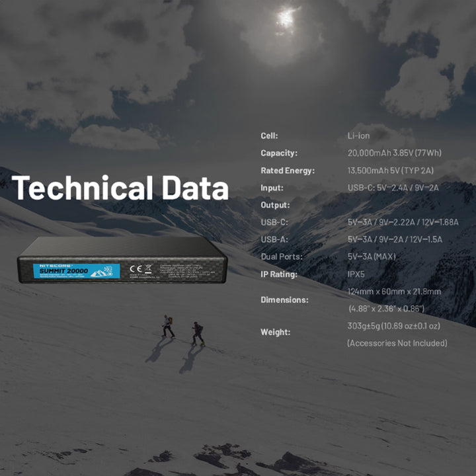Click the Technical Data heading
The image size is (476, 476).
coord(120,187)
